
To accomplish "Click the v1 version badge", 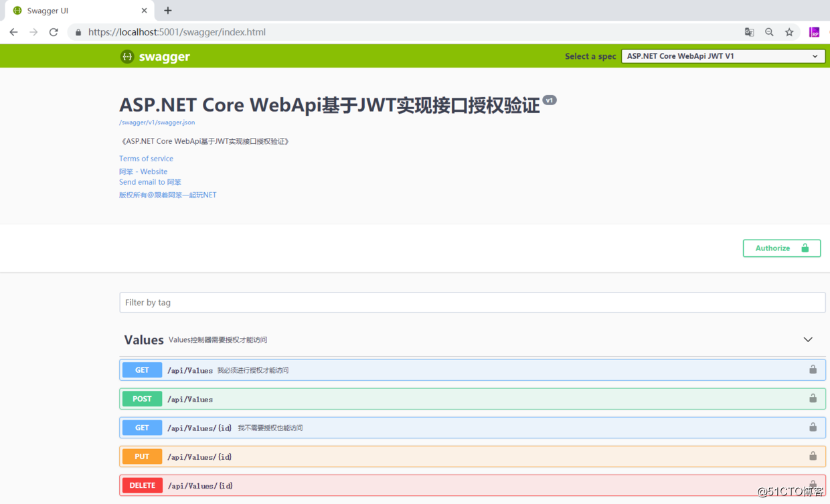I will pos(550,100).
